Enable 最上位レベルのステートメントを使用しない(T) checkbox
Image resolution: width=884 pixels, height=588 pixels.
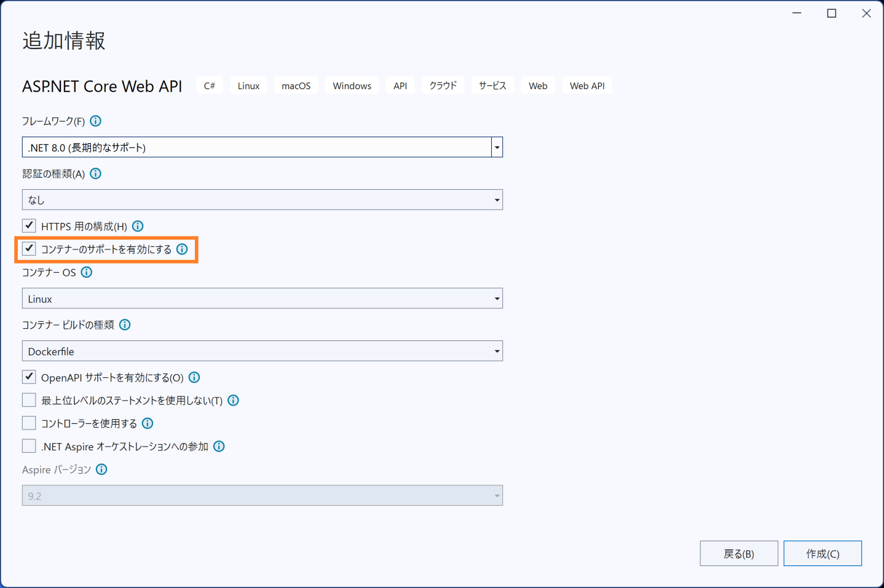(29, 400)
